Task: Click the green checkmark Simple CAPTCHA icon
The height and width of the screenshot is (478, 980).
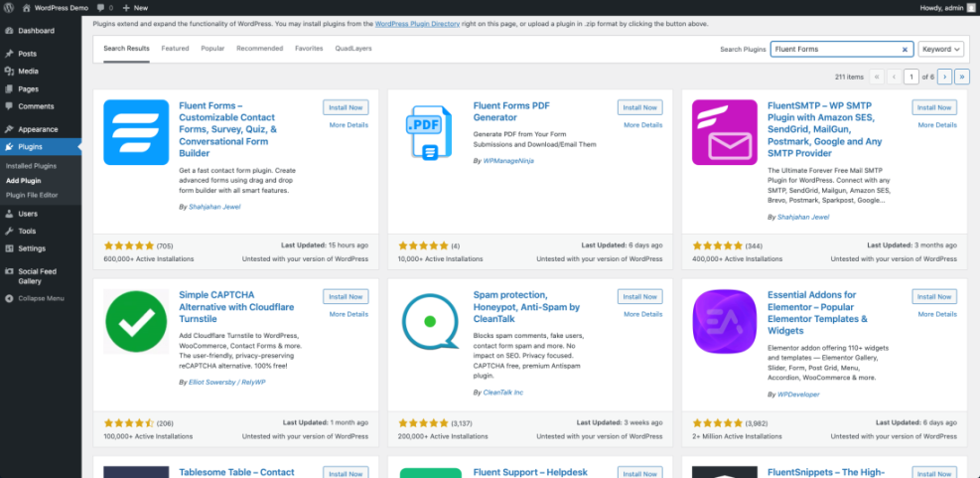Action: click(136, 322)
